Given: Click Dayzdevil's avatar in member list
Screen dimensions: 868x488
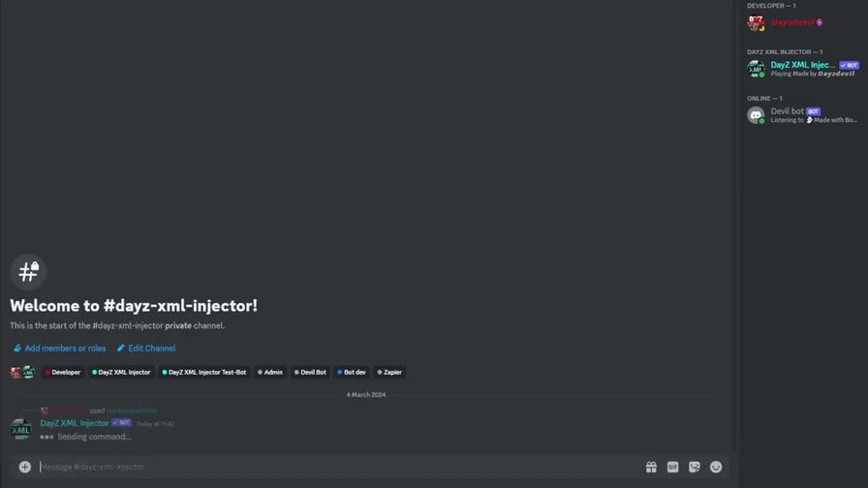Looking at the screenshot, I should point(756,22).
